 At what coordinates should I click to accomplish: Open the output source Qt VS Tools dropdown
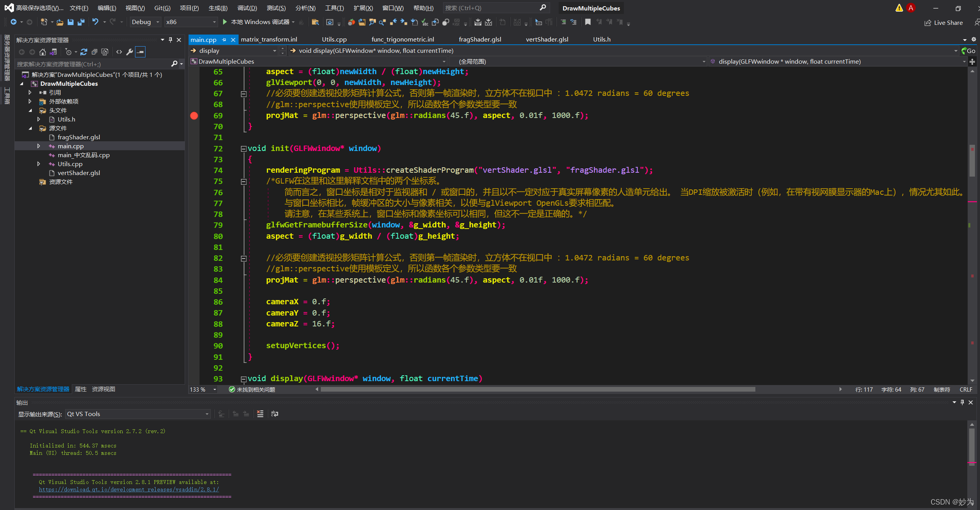coord(138,414)
